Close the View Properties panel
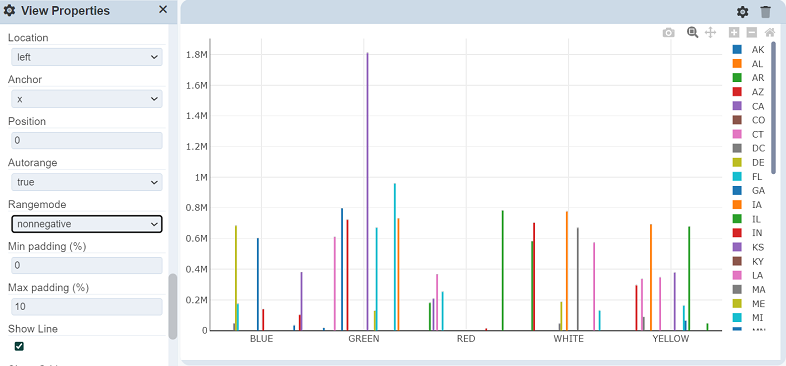Screen dimensions: 786x366 tap(163, 10)
